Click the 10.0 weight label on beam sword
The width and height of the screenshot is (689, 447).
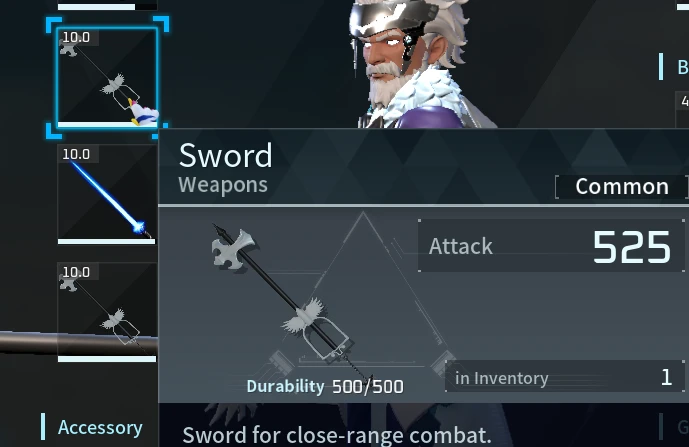coord(76,154)
